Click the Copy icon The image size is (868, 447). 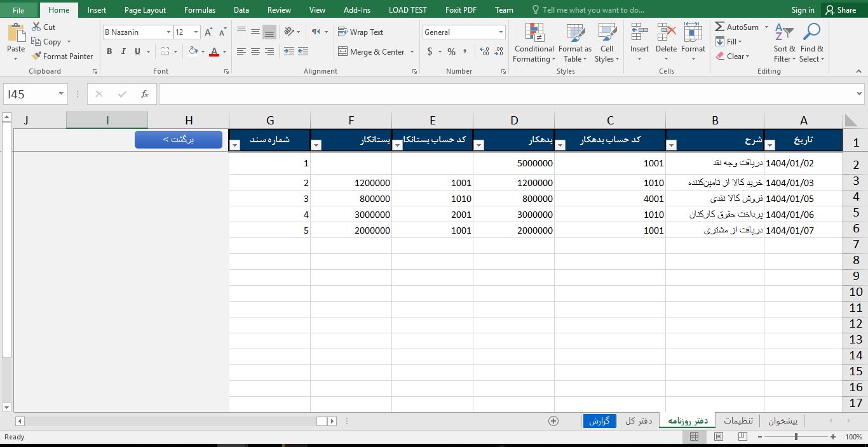pos(37,41)
